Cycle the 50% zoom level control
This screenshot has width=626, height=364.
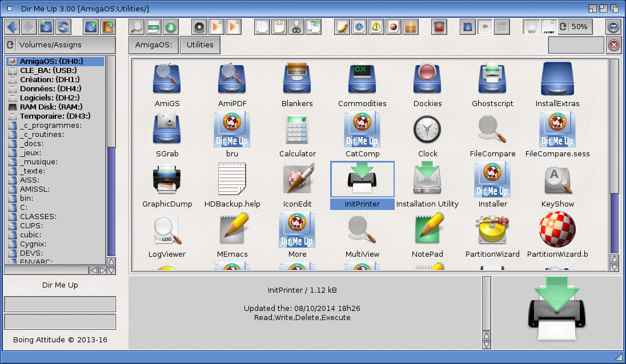coord(574,26)
